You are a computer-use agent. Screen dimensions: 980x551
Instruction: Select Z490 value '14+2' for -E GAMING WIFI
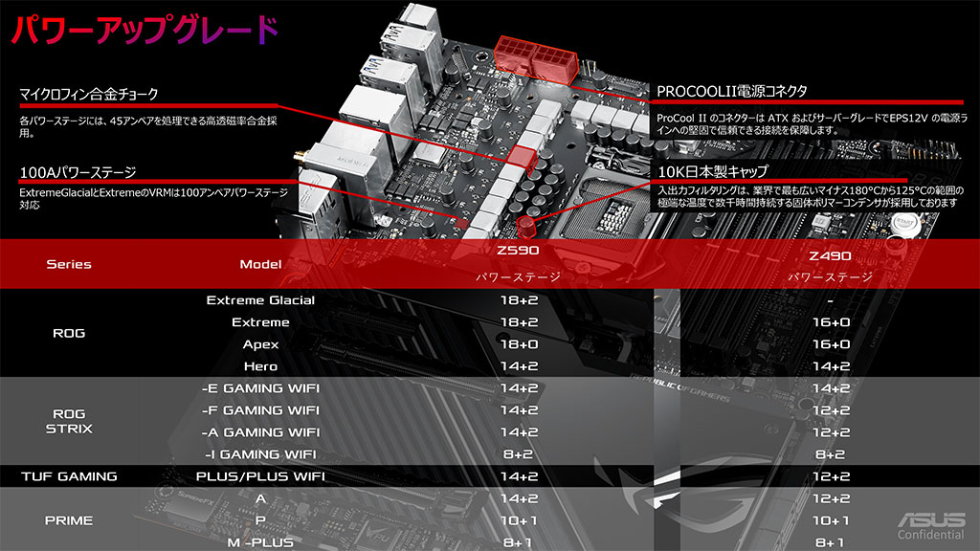(831, 388)
